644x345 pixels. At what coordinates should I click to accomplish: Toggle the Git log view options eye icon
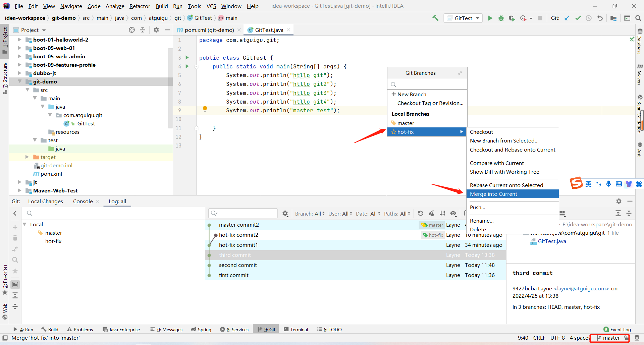click(453, 213)
